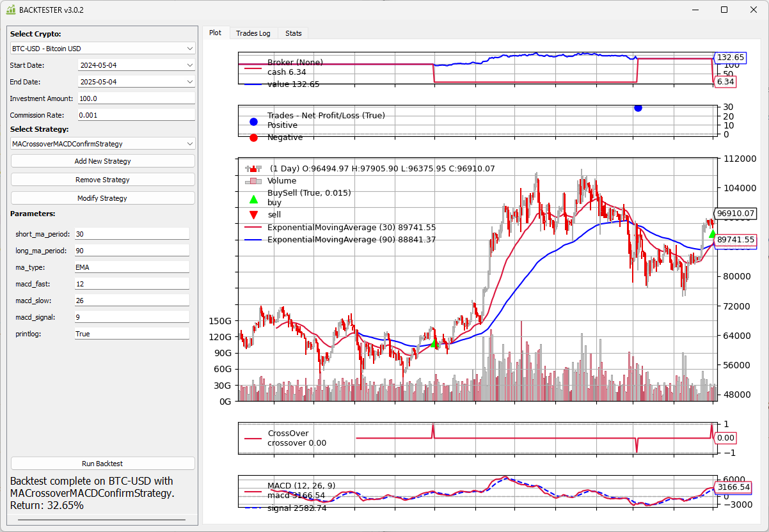Edit the long_ma_period value field

coord(132,251)
